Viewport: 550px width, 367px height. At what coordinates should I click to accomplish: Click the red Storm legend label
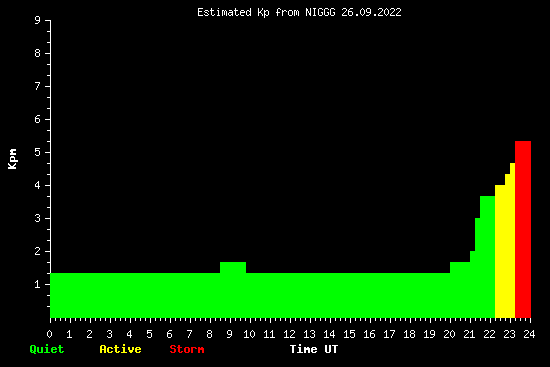[187, 349]
